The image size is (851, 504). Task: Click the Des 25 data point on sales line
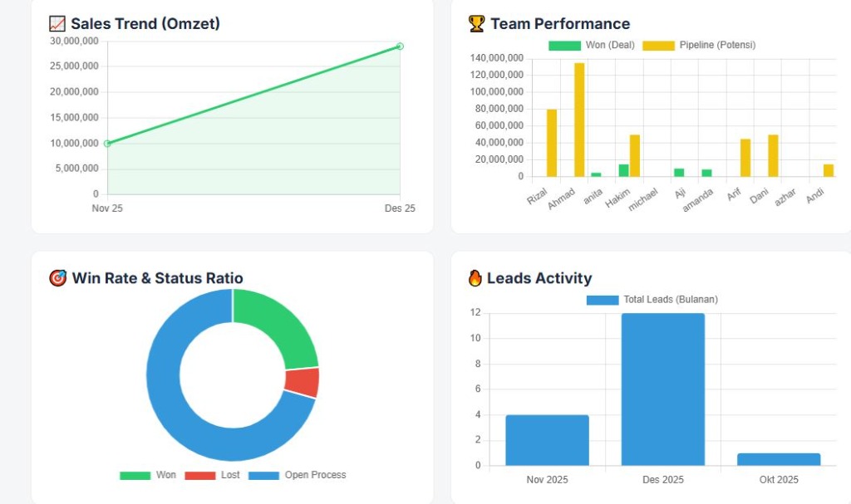click(x=400, y=46)
